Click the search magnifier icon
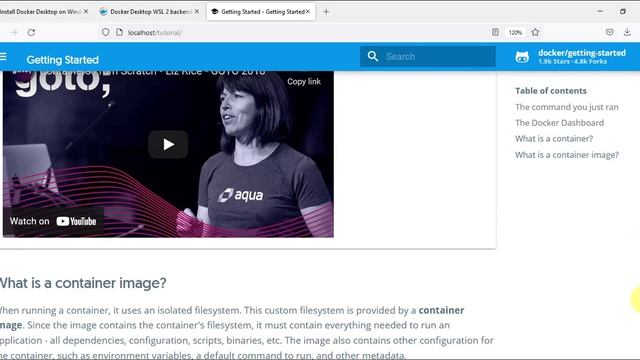The height and width of the screenshot is (360, 640). click(373, 56)
